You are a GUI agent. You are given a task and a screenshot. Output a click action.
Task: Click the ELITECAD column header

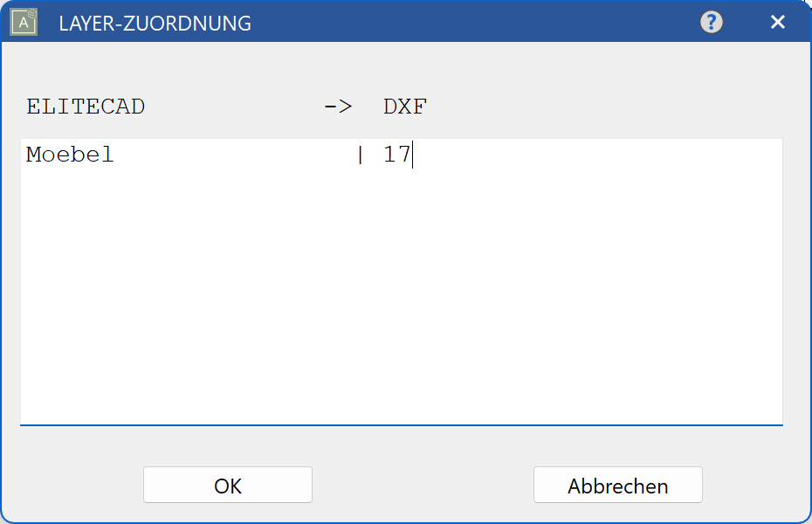click(x=85, y=106)
